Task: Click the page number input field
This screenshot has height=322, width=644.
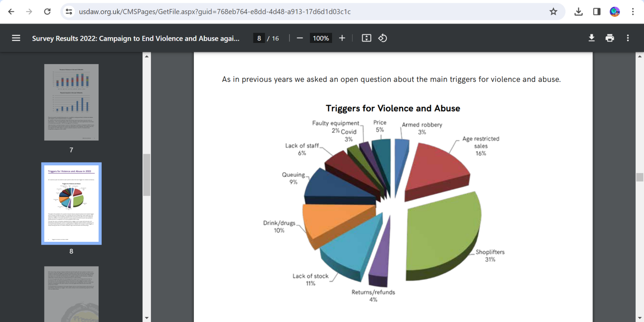Action: pyautogui.click(x=259, y=38)
